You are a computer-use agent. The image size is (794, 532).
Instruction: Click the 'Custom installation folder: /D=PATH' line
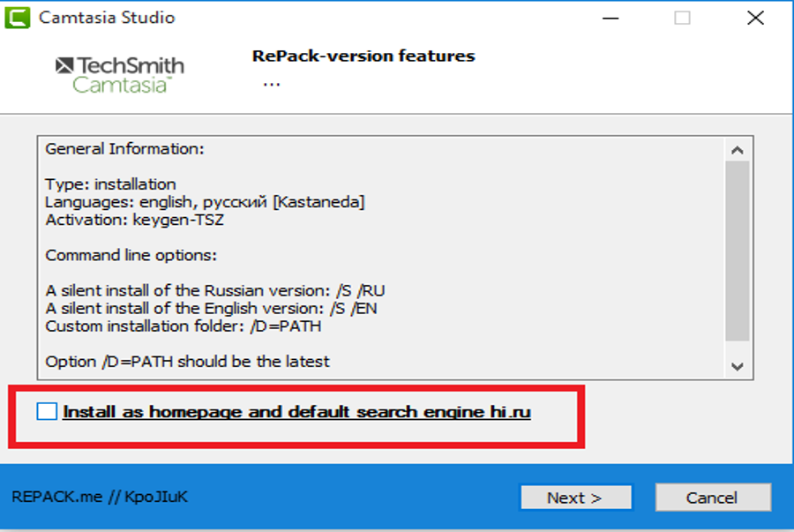[184, 326]
